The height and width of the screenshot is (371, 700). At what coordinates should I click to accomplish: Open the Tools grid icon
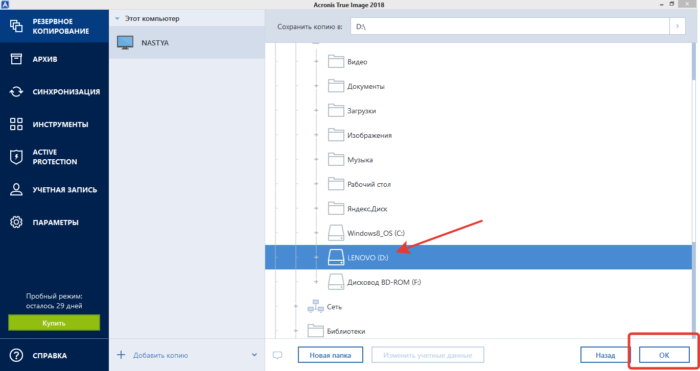16,124
